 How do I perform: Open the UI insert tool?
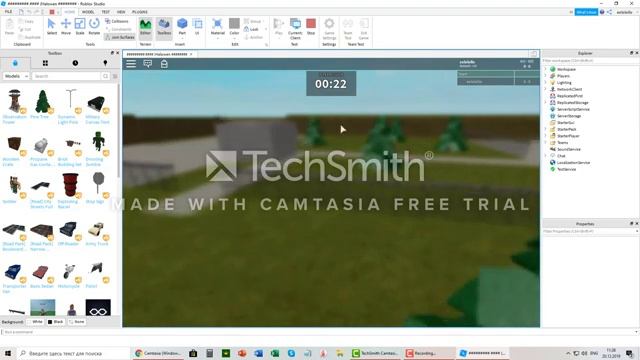[x=197, y=27]
